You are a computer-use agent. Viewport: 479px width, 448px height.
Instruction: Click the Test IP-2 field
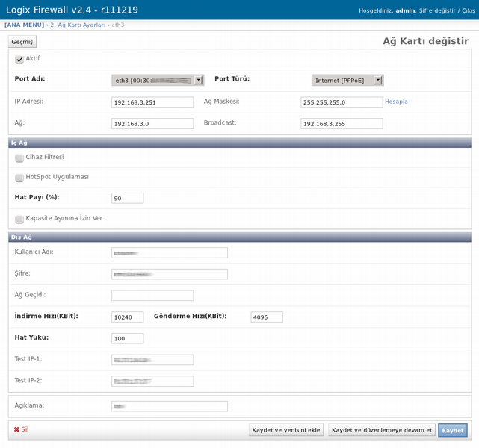coord(152,381)
